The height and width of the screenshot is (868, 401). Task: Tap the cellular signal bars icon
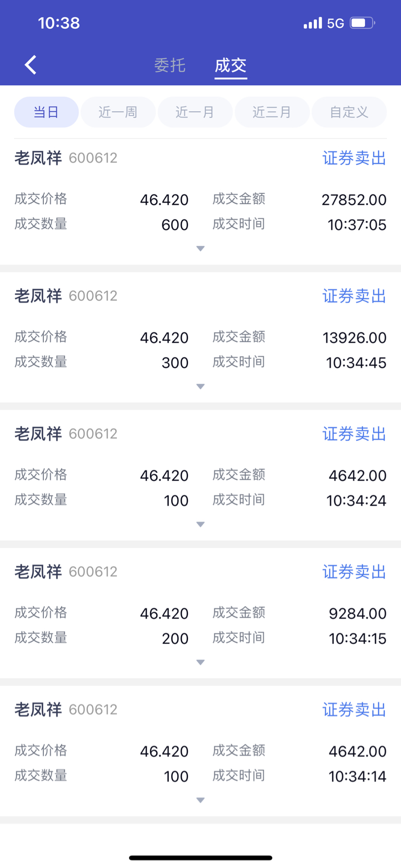(313, 23)
